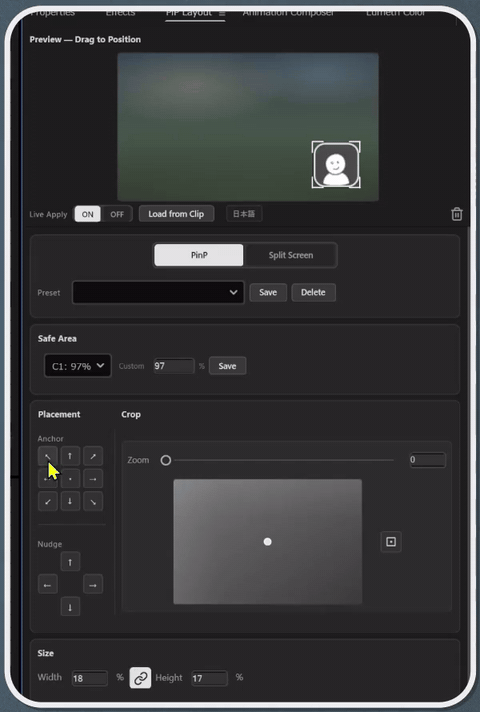The image size is (480, 712).
Task: Select the PiP Layout tab
Action: pos(188,13)
